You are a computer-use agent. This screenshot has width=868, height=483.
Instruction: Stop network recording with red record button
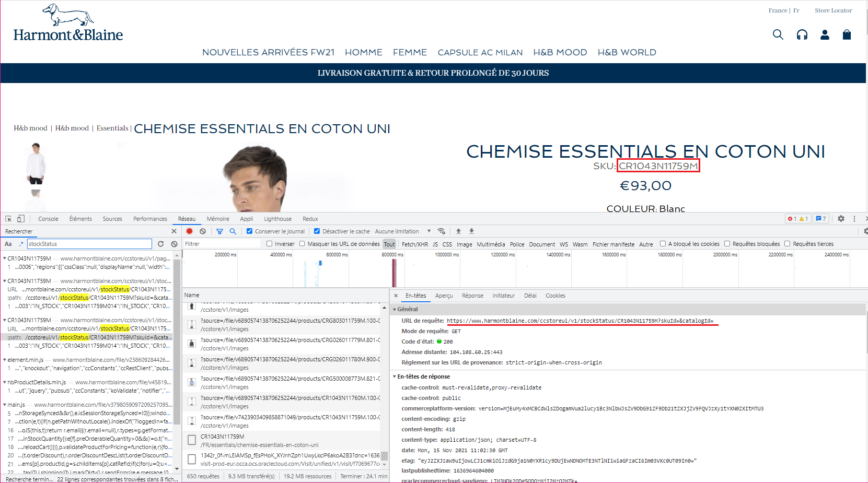pyautogui.click(x=190, y=231)
